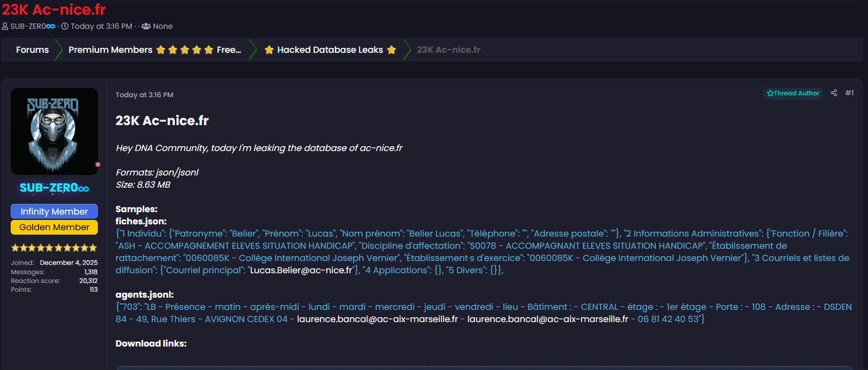
Task: Open the #1 post permalink
Action: (849, 93)
